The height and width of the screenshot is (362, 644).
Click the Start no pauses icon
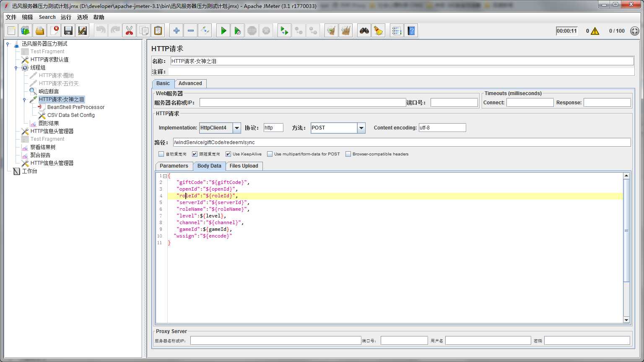pyautogui.click(x=238, y=31)
